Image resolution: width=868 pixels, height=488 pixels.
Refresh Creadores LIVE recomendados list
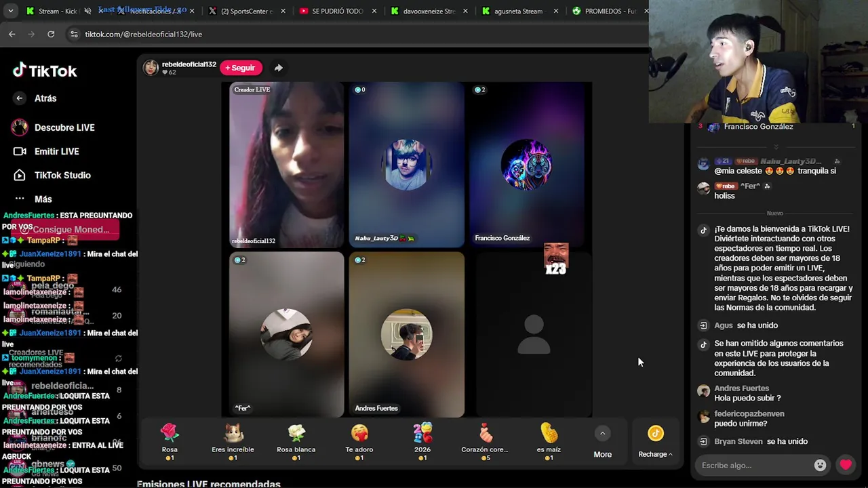(119, 358)
